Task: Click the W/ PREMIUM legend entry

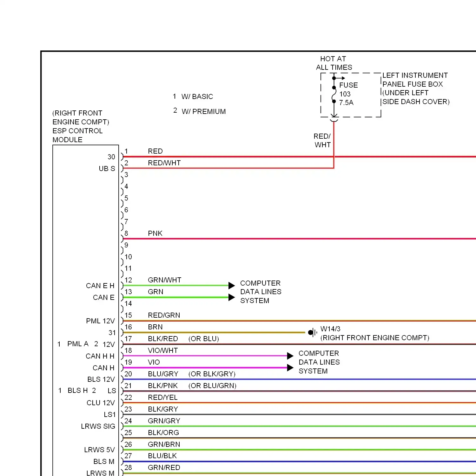Action: tap(199, 111)
